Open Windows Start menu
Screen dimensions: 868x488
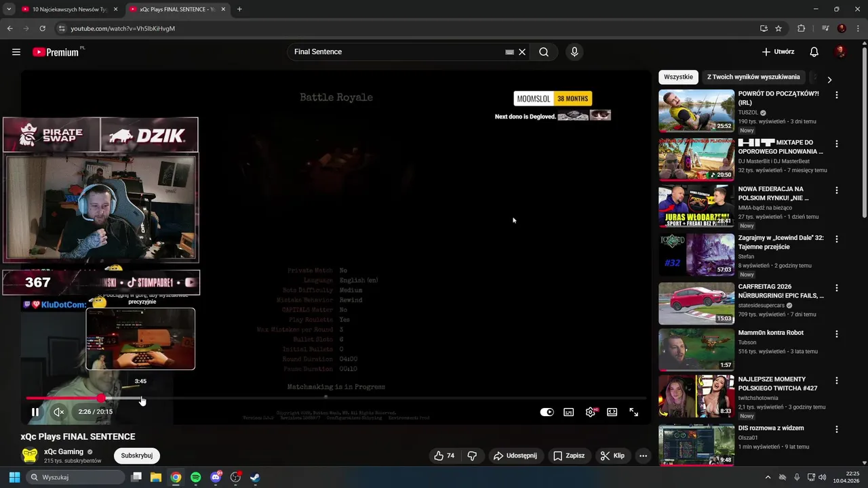(14, 477)
